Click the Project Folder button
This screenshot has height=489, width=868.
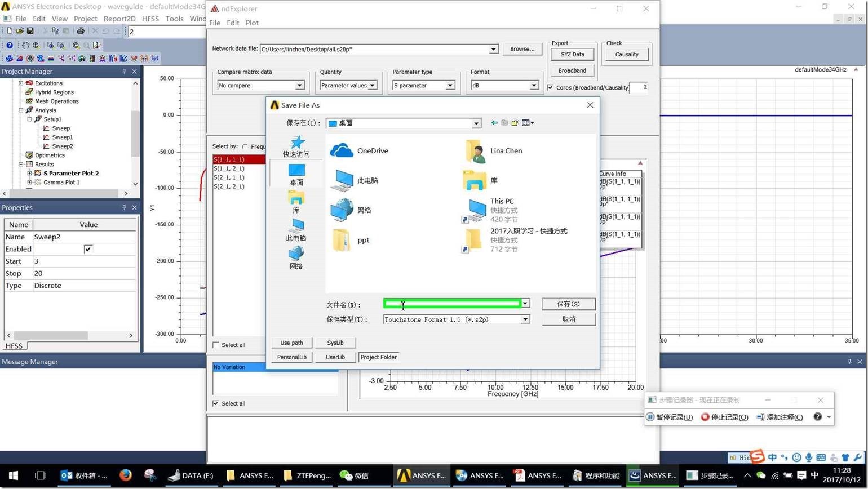pyautogui.click(x=379, y=357)
